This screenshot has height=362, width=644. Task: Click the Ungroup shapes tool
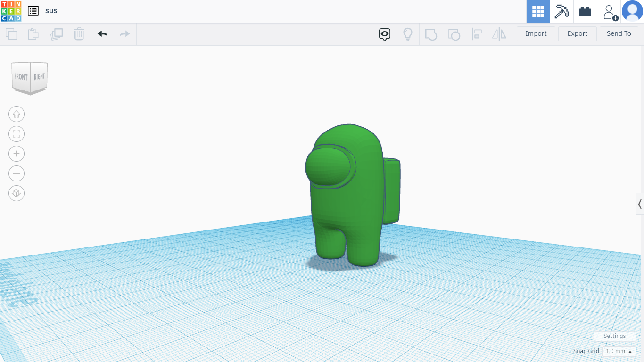(x=454, y=34)
